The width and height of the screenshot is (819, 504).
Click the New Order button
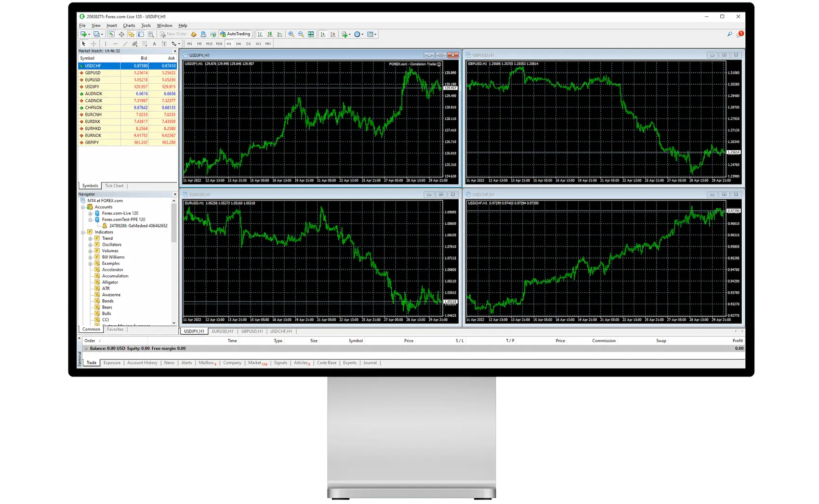pyautogui.click(x=173, y=34)
